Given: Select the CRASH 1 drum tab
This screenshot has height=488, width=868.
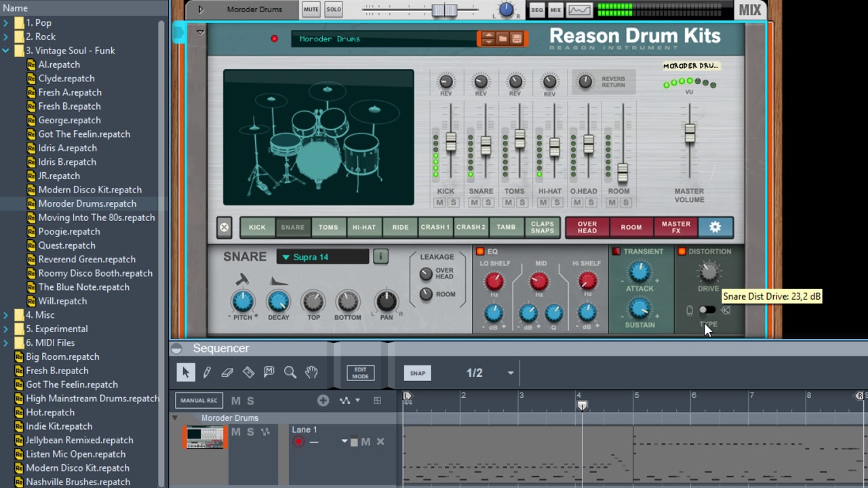Looking at the screenshot, I should 435,228.
